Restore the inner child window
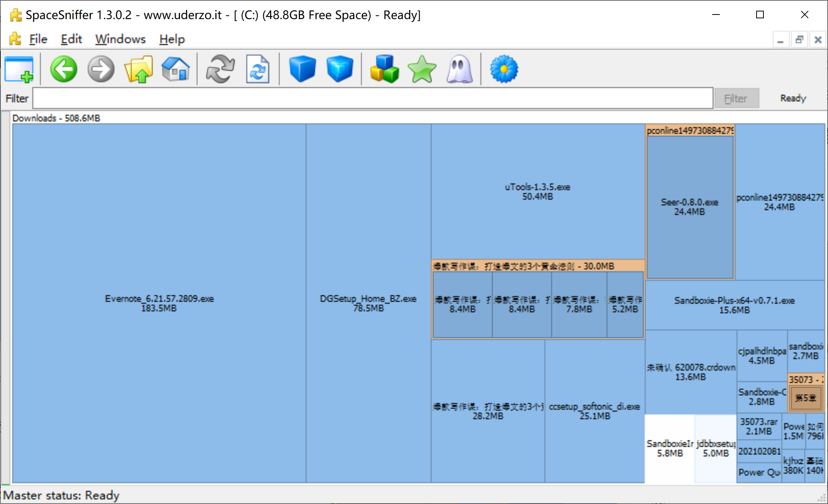The width and height of the screenshot is (828, 504). click(x=799, y=40)
